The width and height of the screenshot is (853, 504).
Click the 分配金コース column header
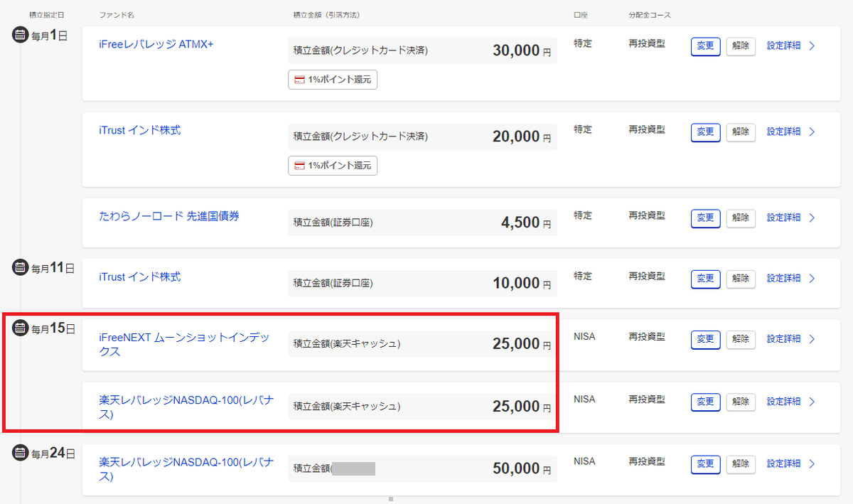(x=650, y=15)
